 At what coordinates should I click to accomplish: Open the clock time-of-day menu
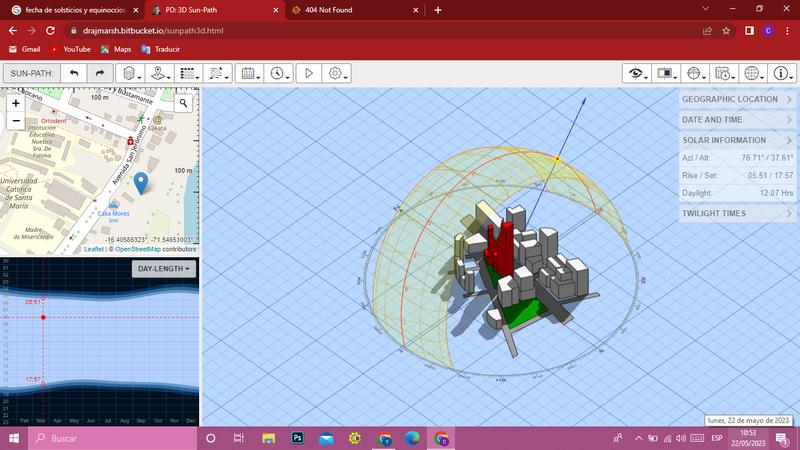tap(279, 73)
